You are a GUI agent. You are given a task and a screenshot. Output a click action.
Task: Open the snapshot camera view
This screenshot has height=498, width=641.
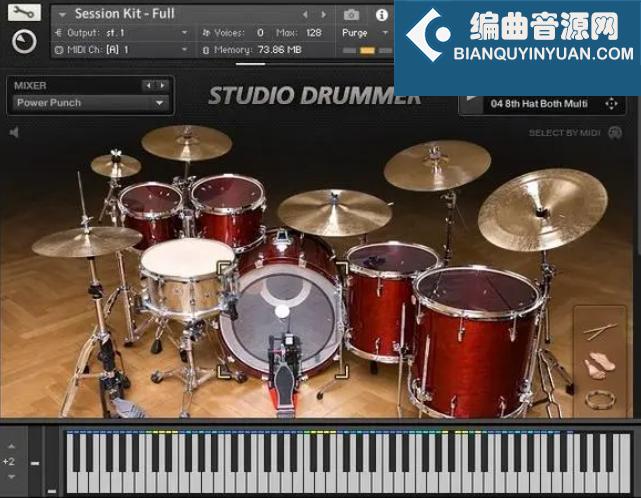click(x=351, y=15)
